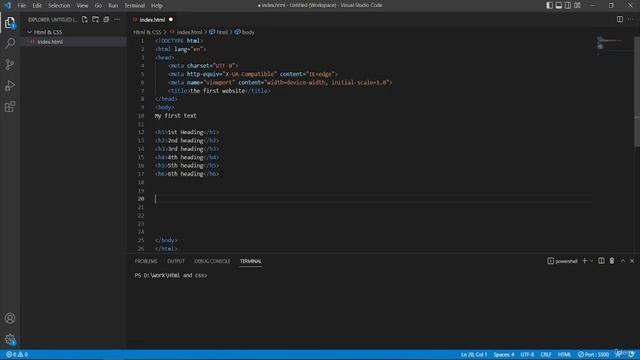
Task: Create a new terminal with plus icon
Action: click(584, 261)
